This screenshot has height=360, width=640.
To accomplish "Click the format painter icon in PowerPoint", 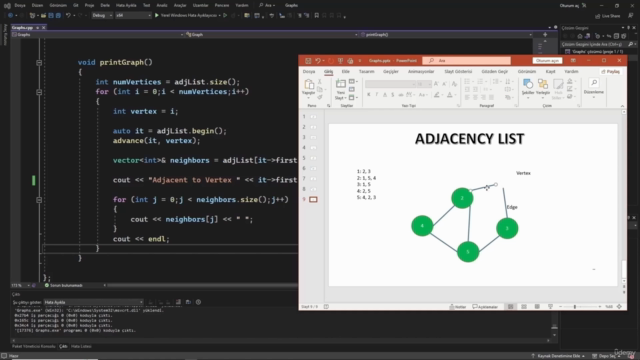I will tap(320, 97).
